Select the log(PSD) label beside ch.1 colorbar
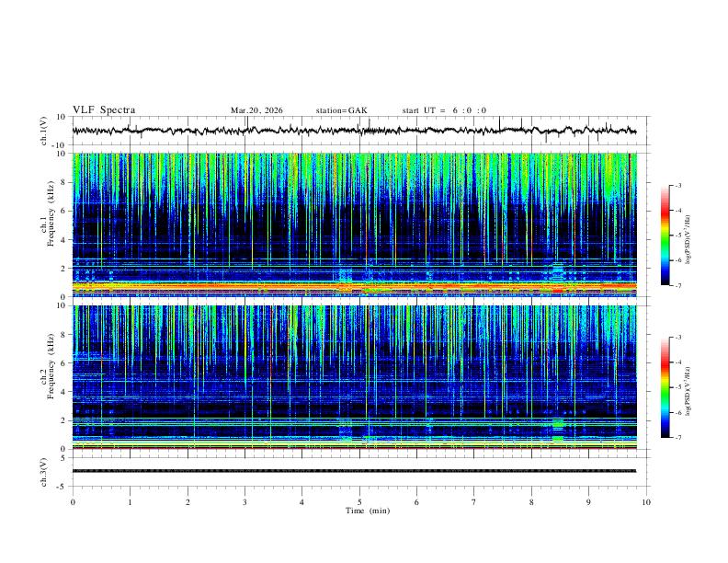Image resolution: width=728 pixels, height=563 pixels. click(688, 239)
